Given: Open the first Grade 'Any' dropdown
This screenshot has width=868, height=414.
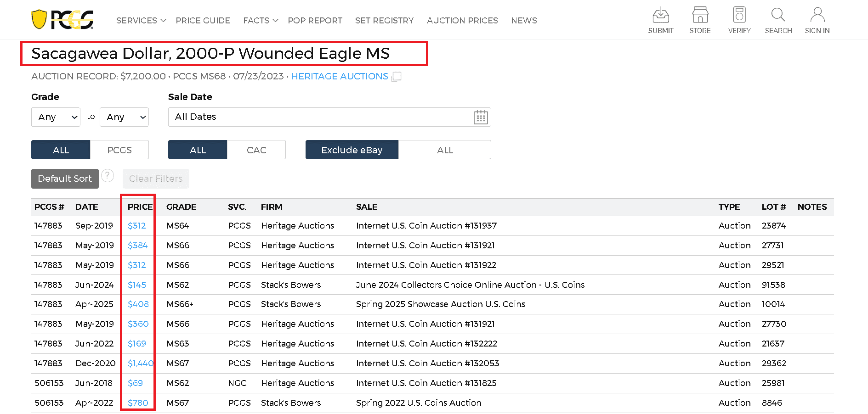Looking at the screenshot, I should click(x=55, y=117).
